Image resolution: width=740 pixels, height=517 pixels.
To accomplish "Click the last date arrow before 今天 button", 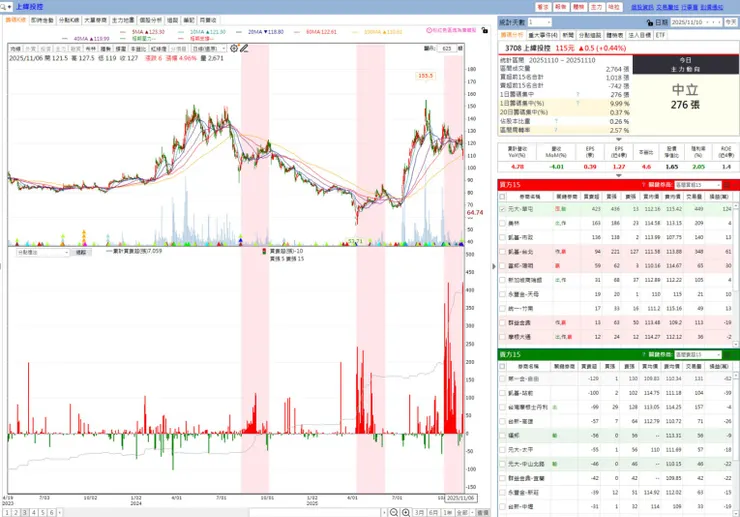I will [x=720, y=22].
